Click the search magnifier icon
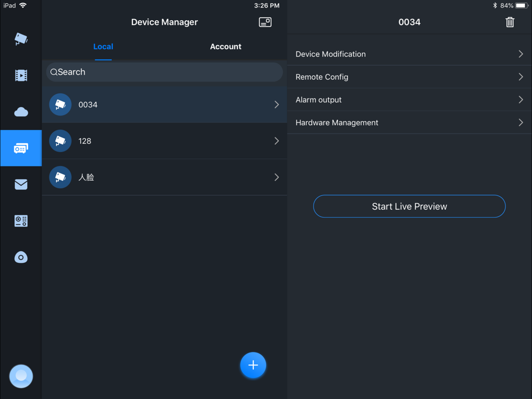The width and height of the screenshot is (532, 399). click(54, 72)
